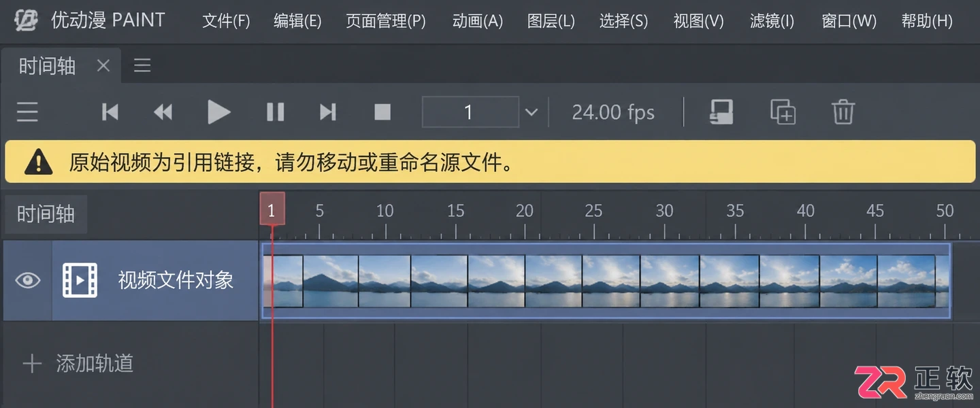980x408 pixels.
Task: Toggle visibility of 视频文件对象 track
Action: 28,280
